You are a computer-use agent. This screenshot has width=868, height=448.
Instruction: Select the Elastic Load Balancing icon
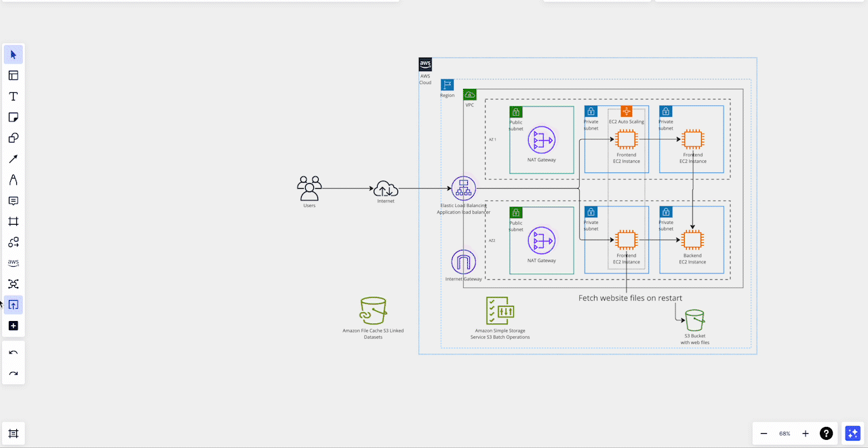pos(464,187)
